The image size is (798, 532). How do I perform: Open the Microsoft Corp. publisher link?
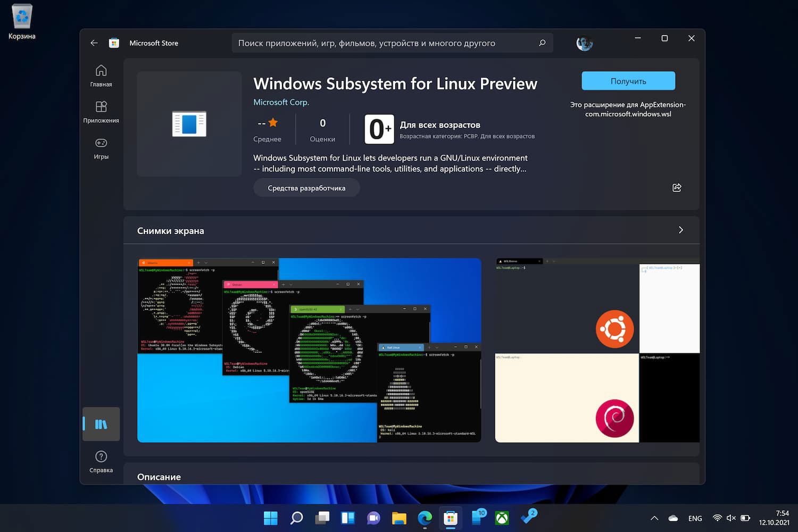click(x=281, y=102)
